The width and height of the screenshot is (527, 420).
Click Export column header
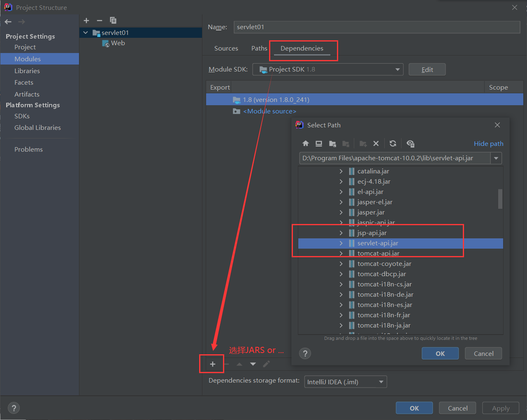[x=220, y=87]
